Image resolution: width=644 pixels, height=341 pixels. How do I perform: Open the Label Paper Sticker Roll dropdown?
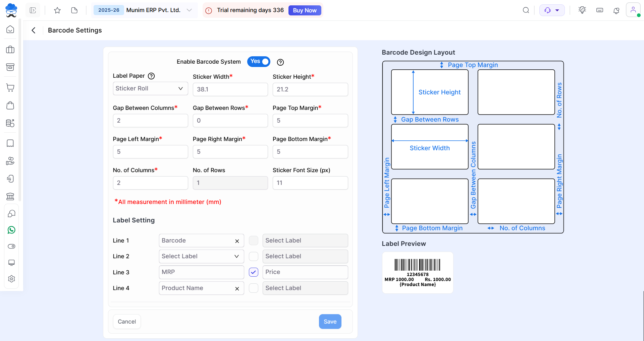pyautogui.click(x=150, y=89)
